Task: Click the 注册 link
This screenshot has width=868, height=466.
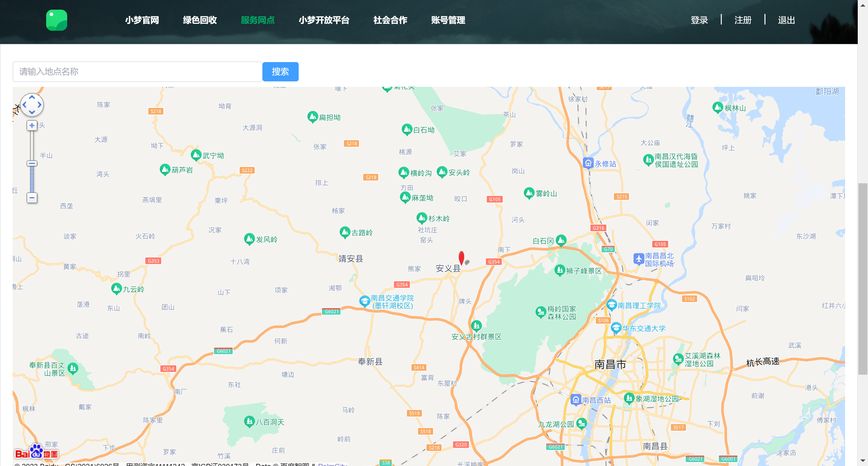Action: [x=743, y=20]
